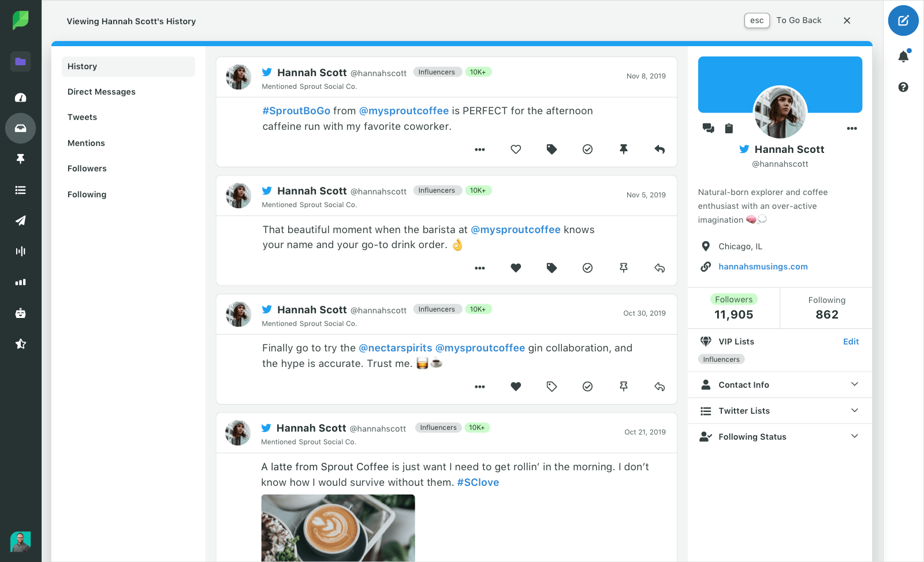Like Hannah's Nov 5 barista tweet heart icon
Screen dimensions: 924x562
click(x=516, y=268)
